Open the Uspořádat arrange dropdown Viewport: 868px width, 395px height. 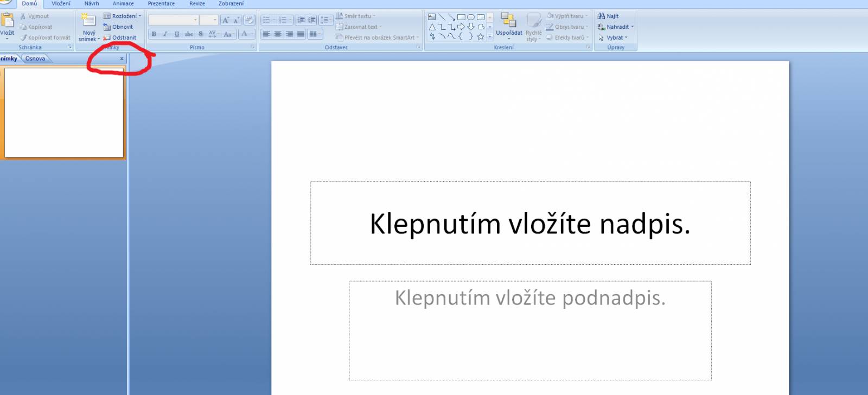click(x=509, y=26)
